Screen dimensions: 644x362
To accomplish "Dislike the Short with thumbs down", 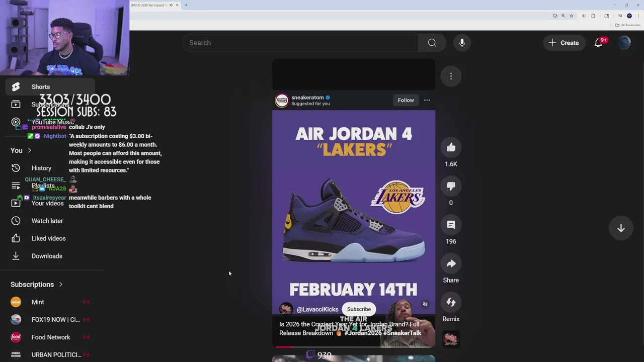I will pyautogui.click(x=451, y=186).
